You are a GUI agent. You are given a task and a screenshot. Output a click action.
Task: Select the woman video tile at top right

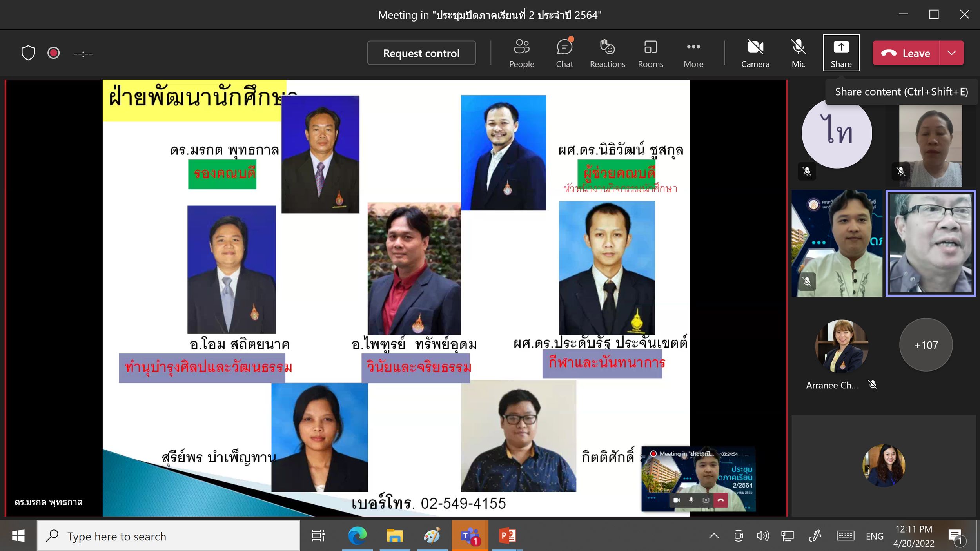point(930,145)
